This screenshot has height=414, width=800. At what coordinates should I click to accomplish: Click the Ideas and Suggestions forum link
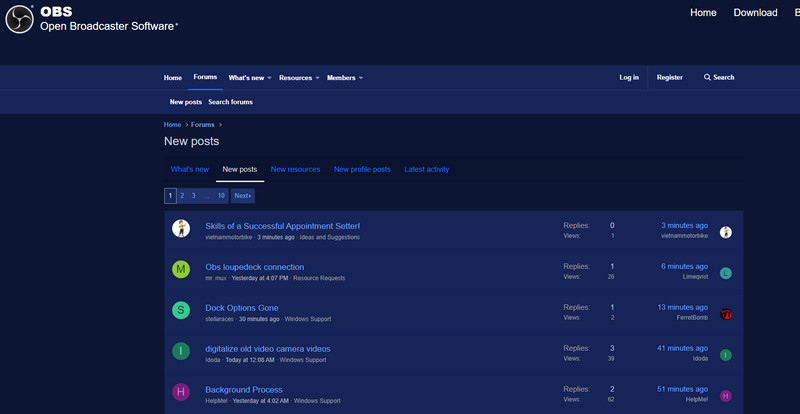pyautogui.click(x=330, y=237)
